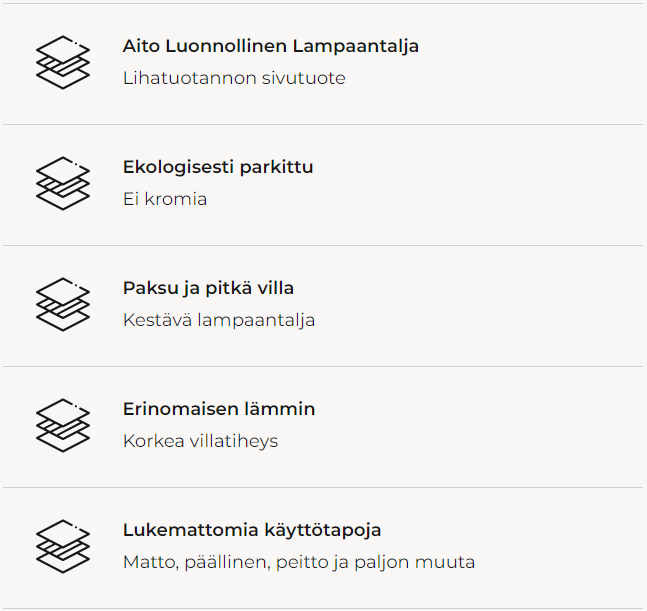Click the Kestävä lampaantalja subtitle

point(219,320)
